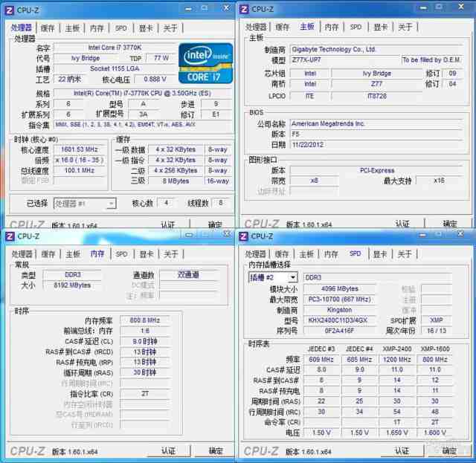The image size is (476, 463).
Task: Select 处理器 tab in mainboard window
Action: (256, 27)
